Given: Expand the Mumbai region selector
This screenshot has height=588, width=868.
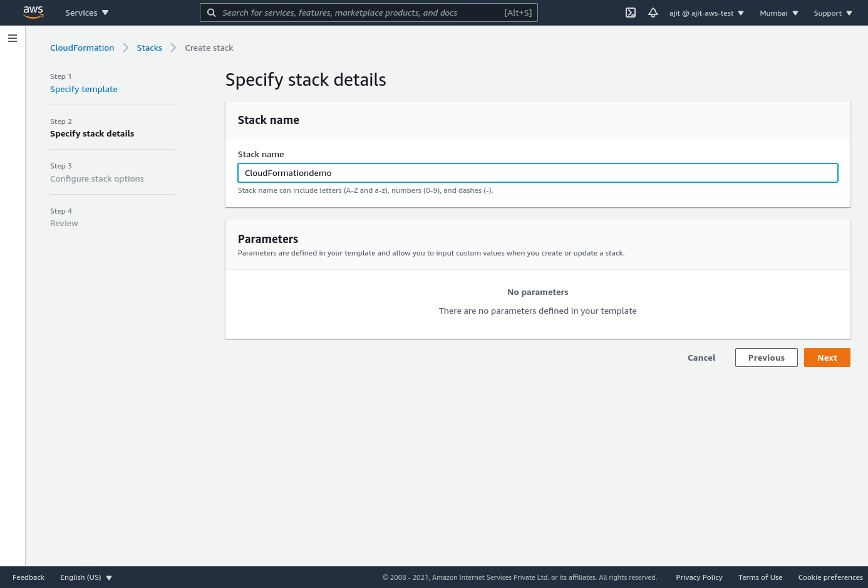Looking at the screenshot, I should [778, 13].
